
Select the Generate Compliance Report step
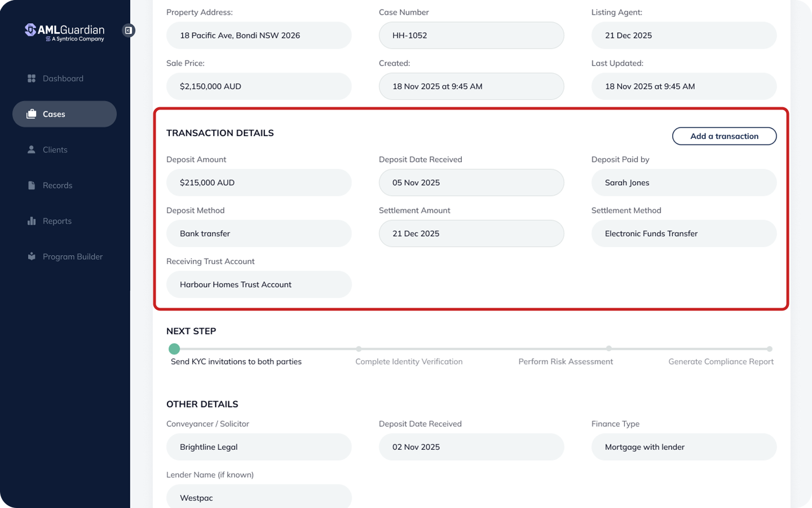point(770,349)
